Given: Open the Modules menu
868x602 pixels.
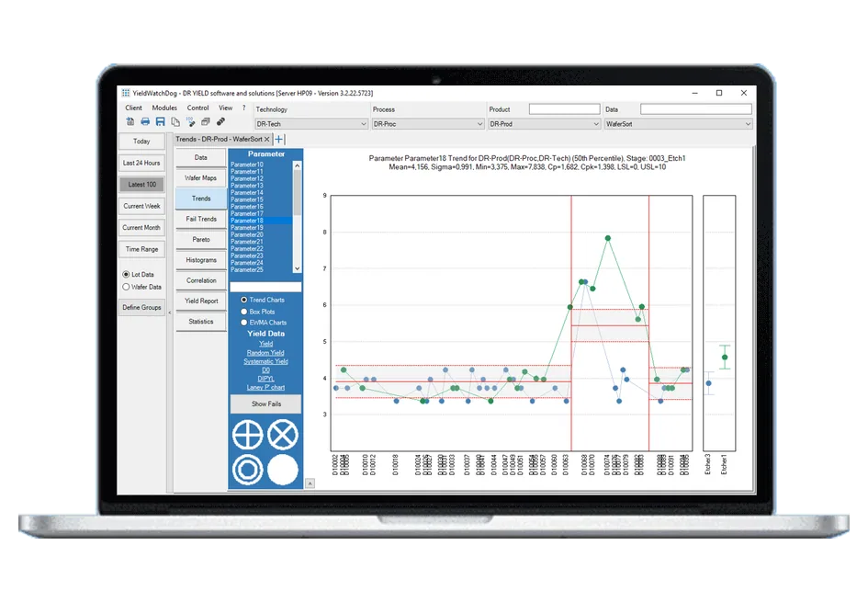Looking at the screenshot, I should click(x=164, y=108).
